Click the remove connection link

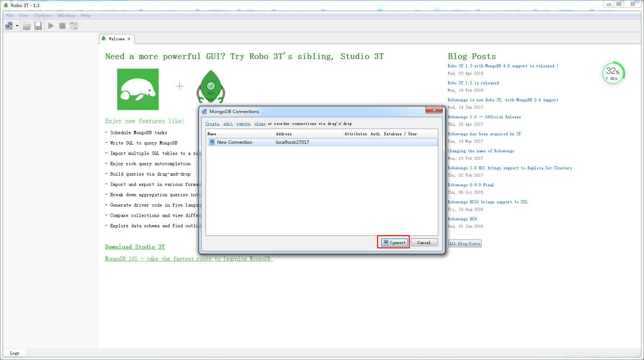(x=243, y=124)
